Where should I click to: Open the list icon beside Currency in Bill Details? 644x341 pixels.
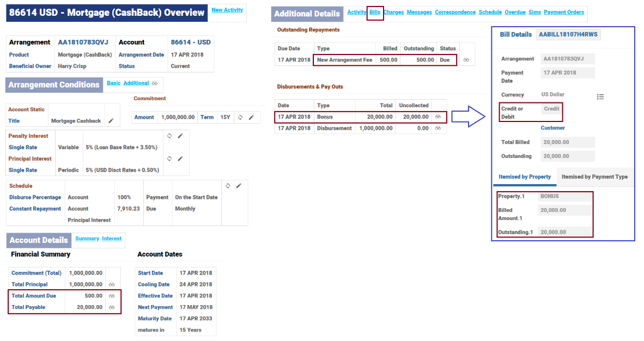point(600,97)
